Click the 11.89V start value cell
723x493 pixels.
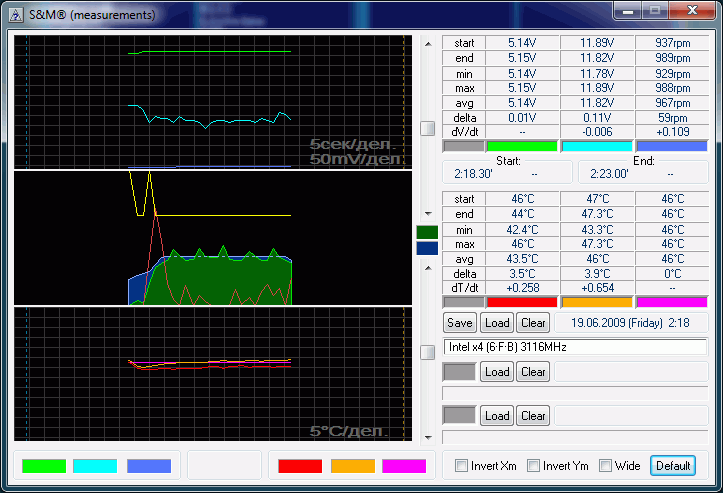(x=597, y=43)
